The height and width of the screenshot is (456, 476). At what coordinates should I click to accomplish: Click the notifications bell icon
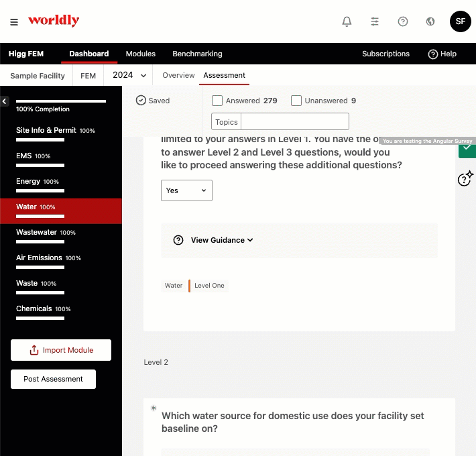click(347, 21)
